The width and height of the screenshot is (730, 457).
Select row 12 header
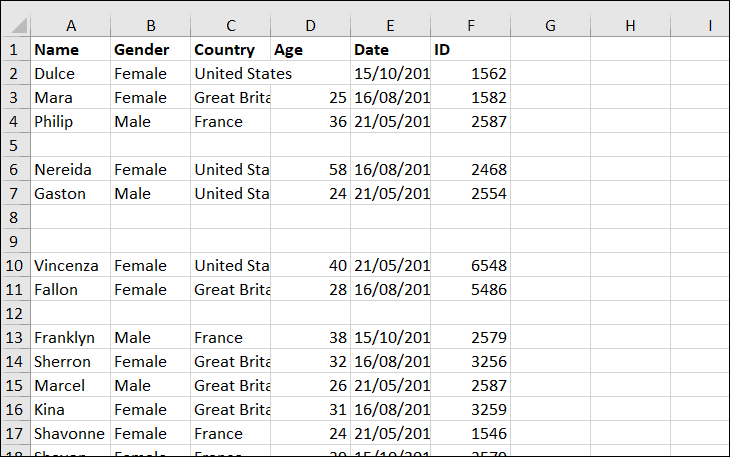[x=15, y=313]
